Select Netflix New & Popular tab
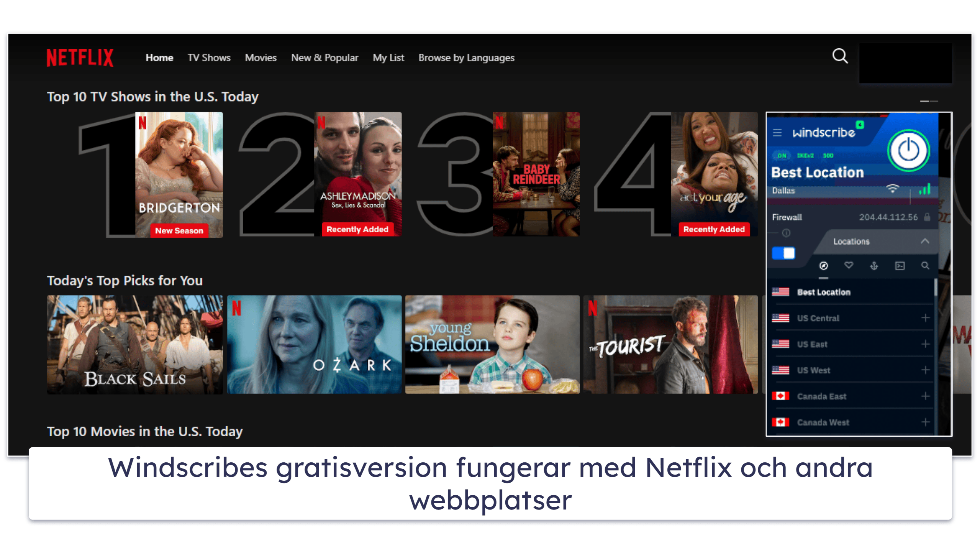 (324, 57)
